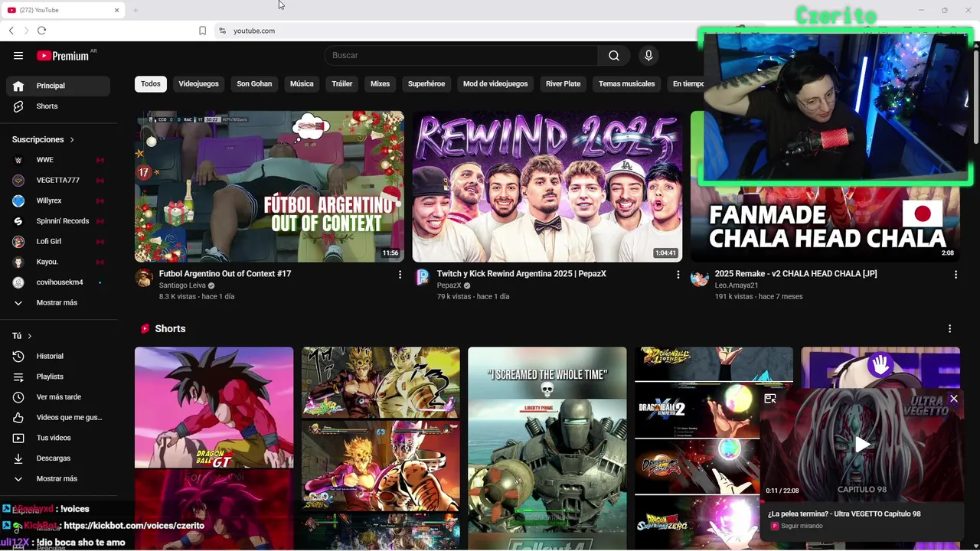Select the Temas musicales filter chip
The width and height of the screenshot is (980, 551).
coord(626,83)
